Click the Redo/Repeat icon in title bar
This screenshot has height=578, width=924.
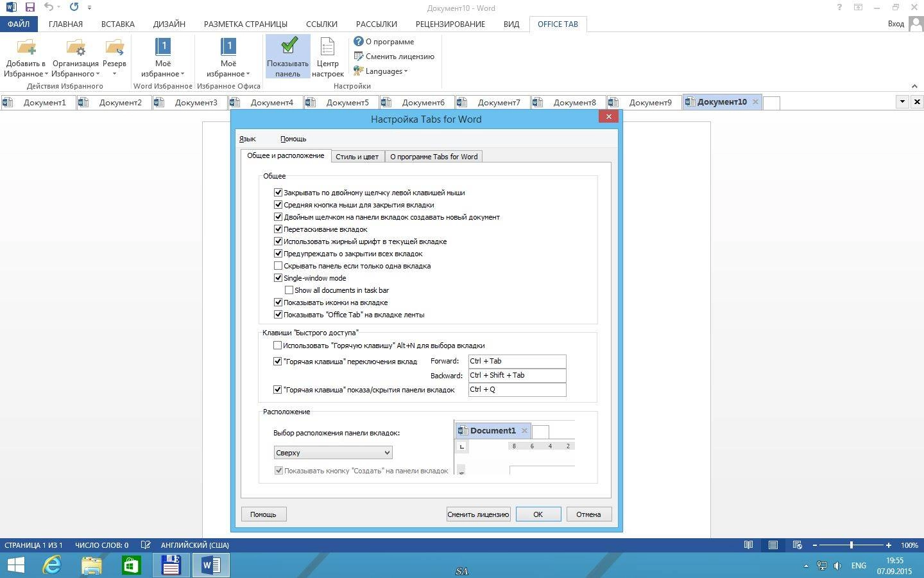click(x=74, y=8)
